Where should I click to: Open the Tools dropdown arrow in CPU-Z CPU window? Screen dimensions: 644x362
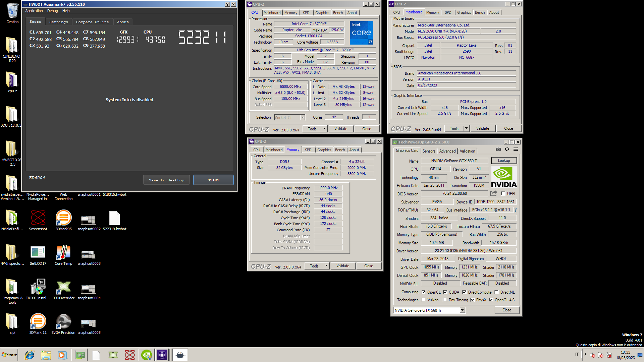pos(324,129)
